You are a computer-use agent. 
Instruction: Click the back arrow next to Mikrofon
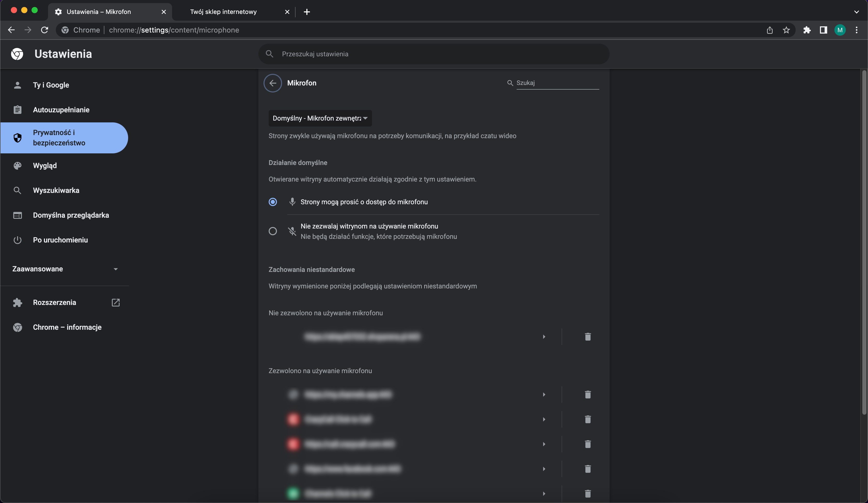[x=273, y=83]
